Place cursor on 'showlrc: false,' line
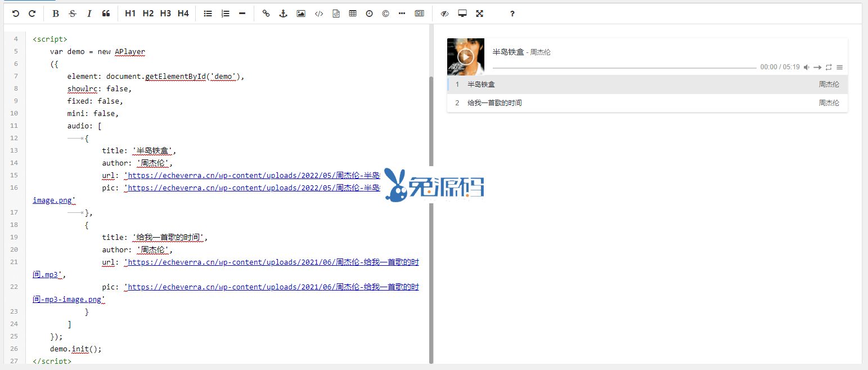This screenshot has height=370, width=868. (x=100, y=88)
